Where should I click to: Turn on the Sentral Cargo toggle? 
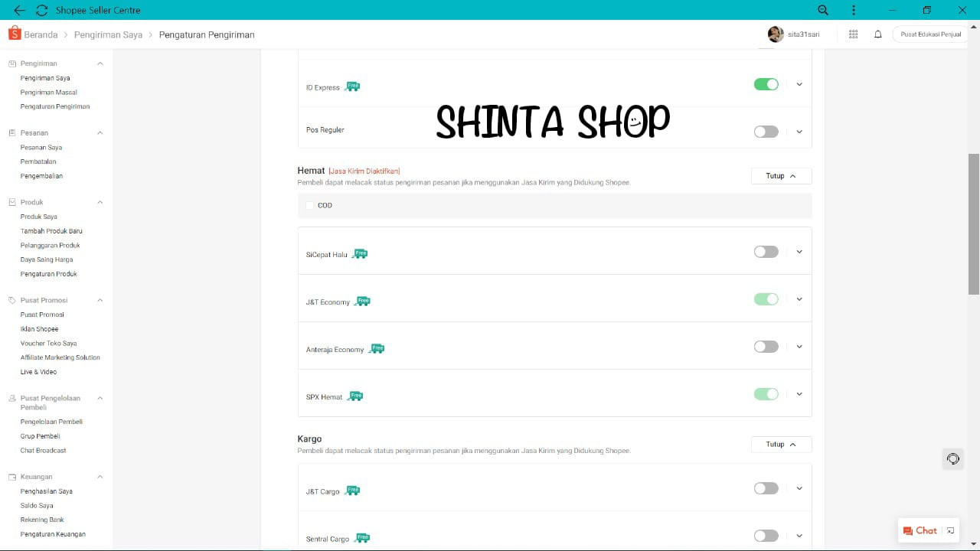point(766,536)
